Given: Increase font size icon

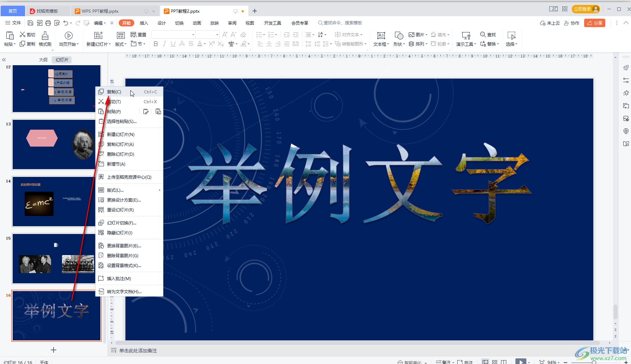Looking at the screenshot, I should pyautogui.click(x=225, y=35).
